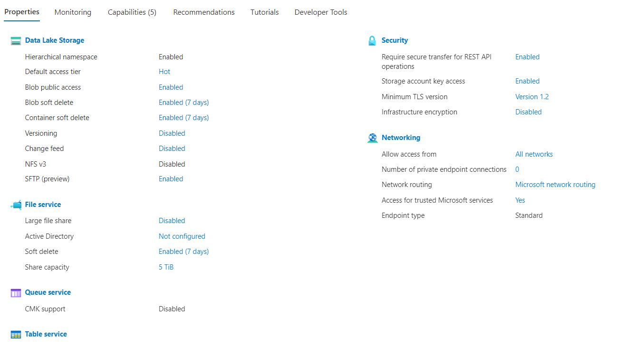Click Disabled next to Versioning

pos(172,133)
